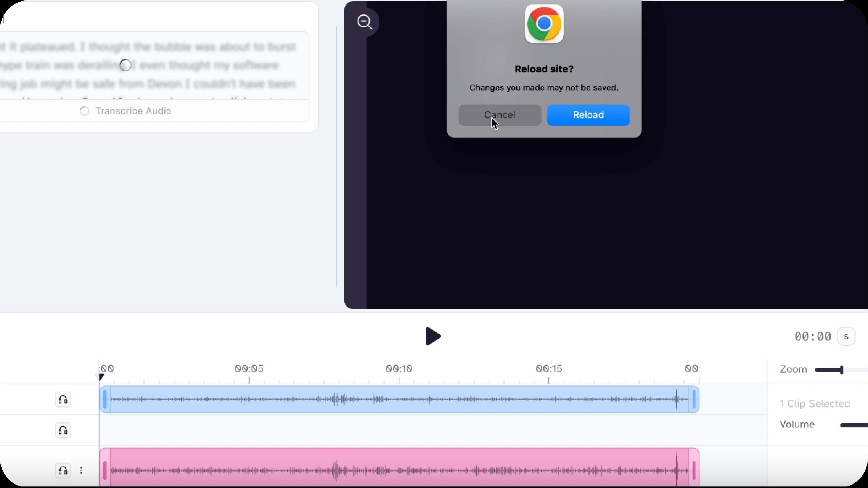Open three-dot options for pink track
This screenshot has width=868, height=488.
tap(81, 470)
